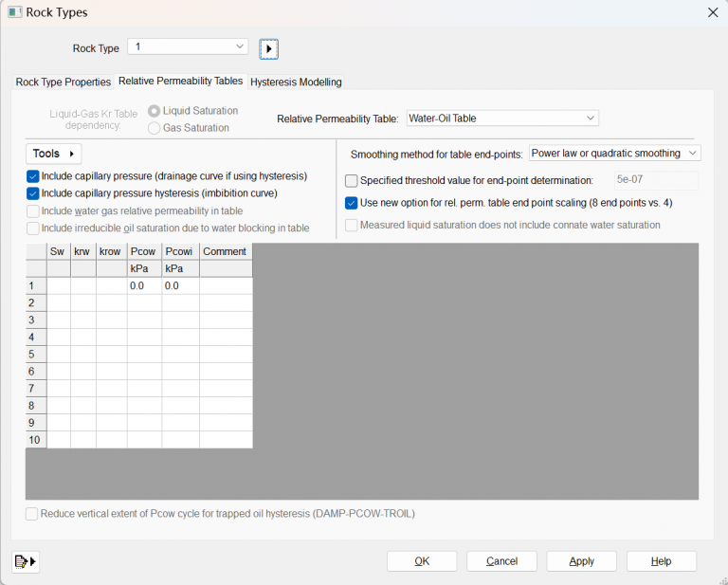Click the Cancel button
The height and width of the screenshot is (585, 728).
click(x=501, y=561)
